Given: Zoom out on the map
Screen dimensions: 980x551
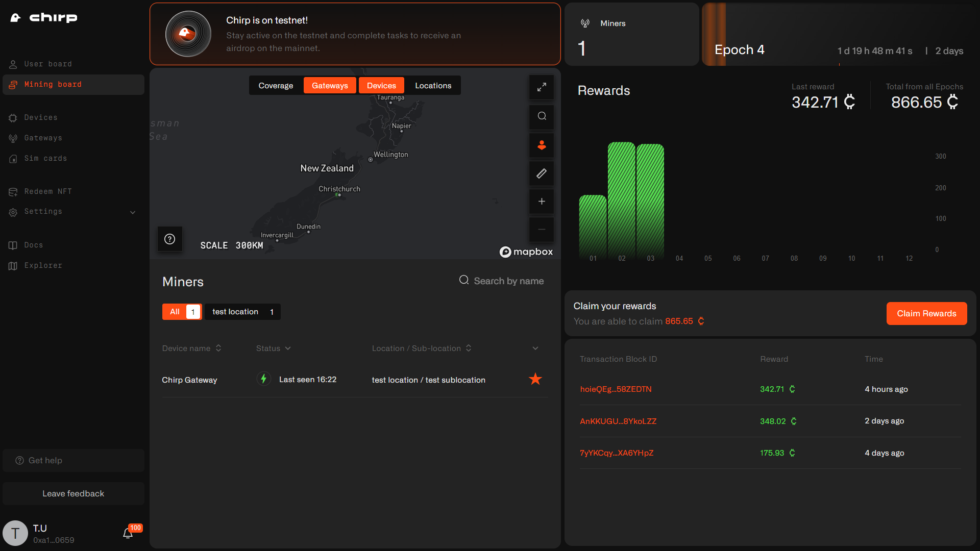Looking at the screenshot, I should click(542, 230).
